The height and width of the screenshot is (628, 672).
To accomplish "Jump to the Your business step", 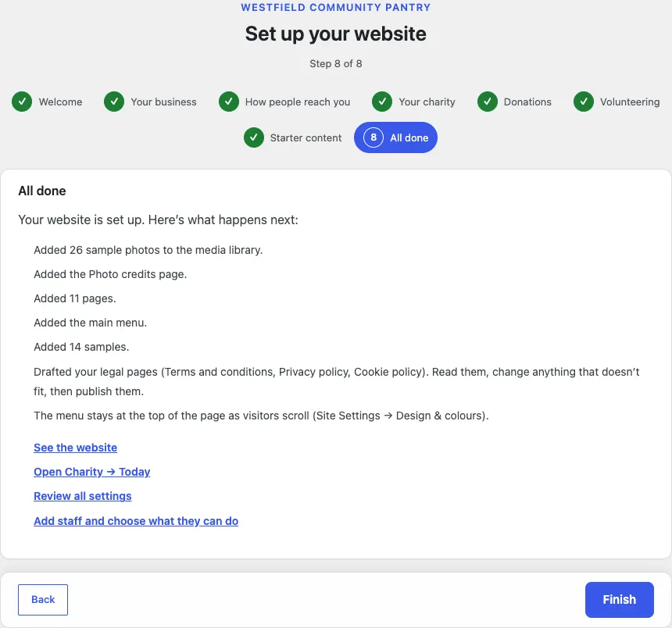I will (x=151, y=102).
